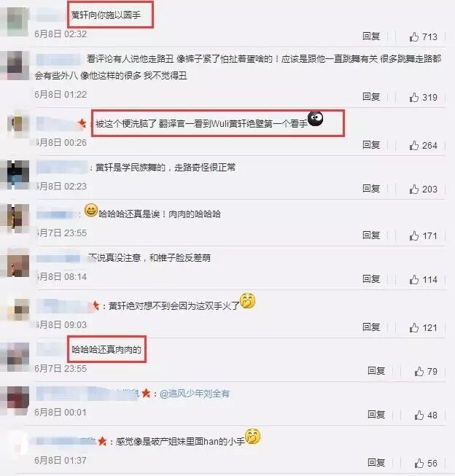
Task: Tap thumbs-up icon next to 203
Action: (x=414, y=189)
